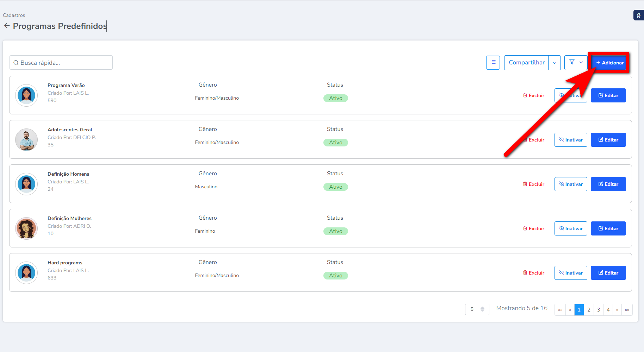Expand the Compartilhar dropdown arrow
The width and height of the screenshot is (644, 352).
point(555,63)
